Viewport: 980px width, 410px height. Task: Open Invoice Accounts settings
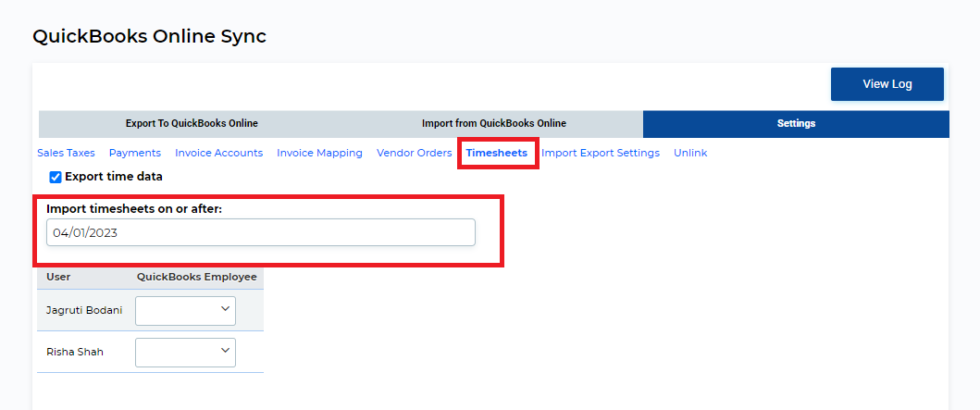tap(218, 153)
